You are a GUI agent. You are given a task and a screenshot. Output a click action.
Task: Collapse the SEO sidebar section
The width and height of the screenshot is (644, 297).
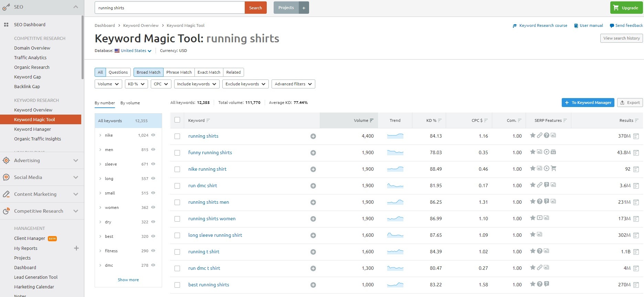[76, 7]
